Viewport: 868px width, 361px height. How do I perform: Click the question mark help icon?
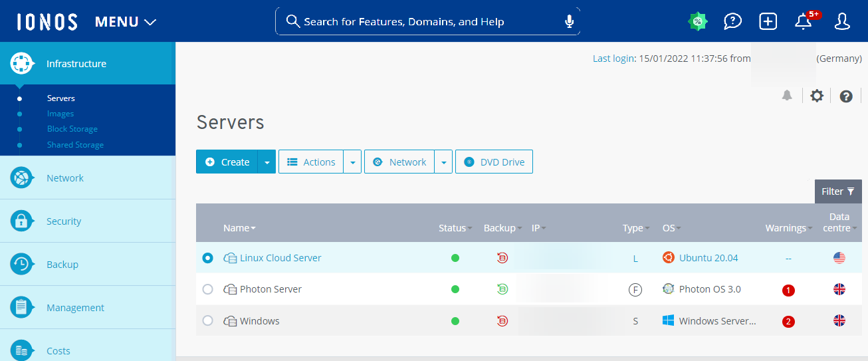pyautogui.click(x=846, y=96)
